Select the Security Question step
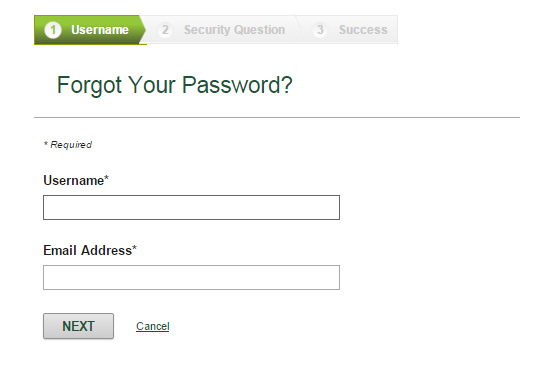The width and height of the screenshot is (539, 384). (x=221, y=30)
